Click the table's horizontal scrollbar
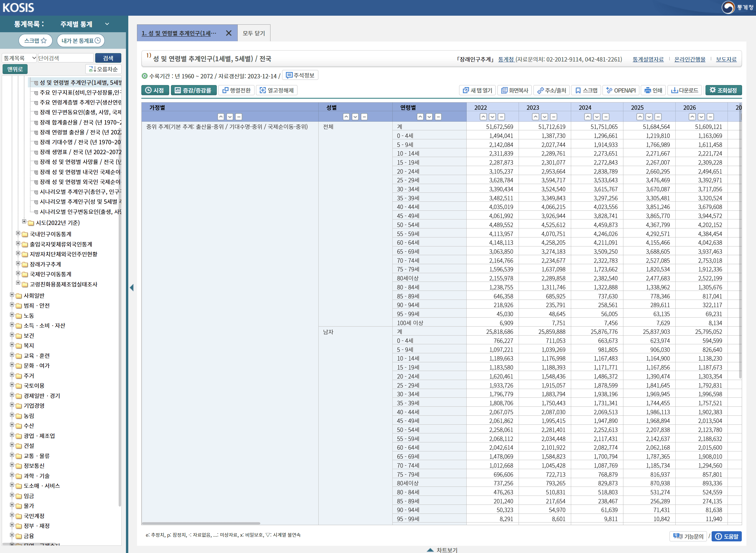The width and height of the screenshot is (756, 553). [x=201, y=523]
